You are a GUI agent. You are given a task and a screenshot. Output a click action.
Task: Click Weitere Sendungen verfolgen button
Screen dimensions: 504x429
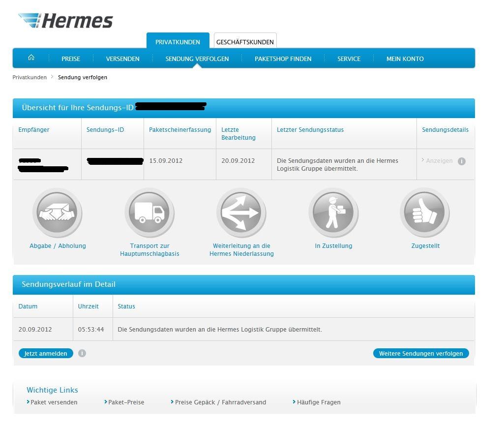[421, 353]
